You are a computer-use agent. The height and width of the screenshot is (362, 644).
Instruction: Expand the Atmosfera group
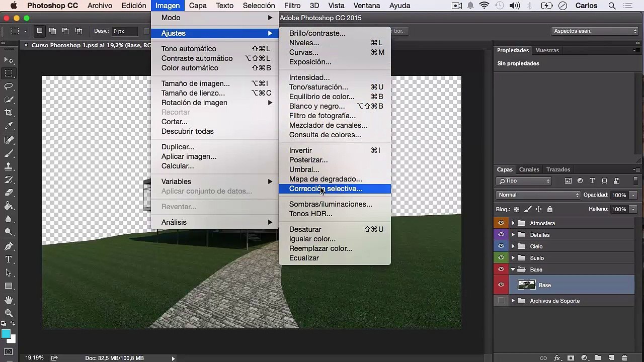(x=513, y=223)
